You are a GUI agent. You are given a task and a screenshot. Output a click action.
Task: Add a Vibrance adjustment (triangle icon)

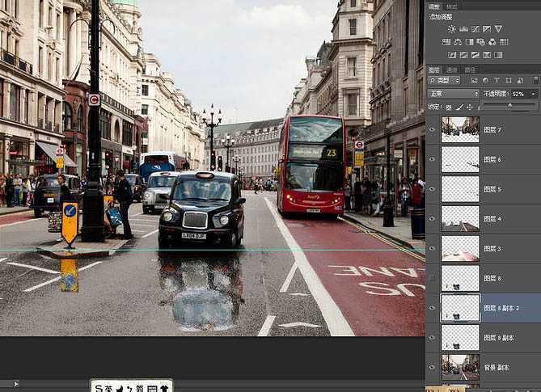point(498,29)
